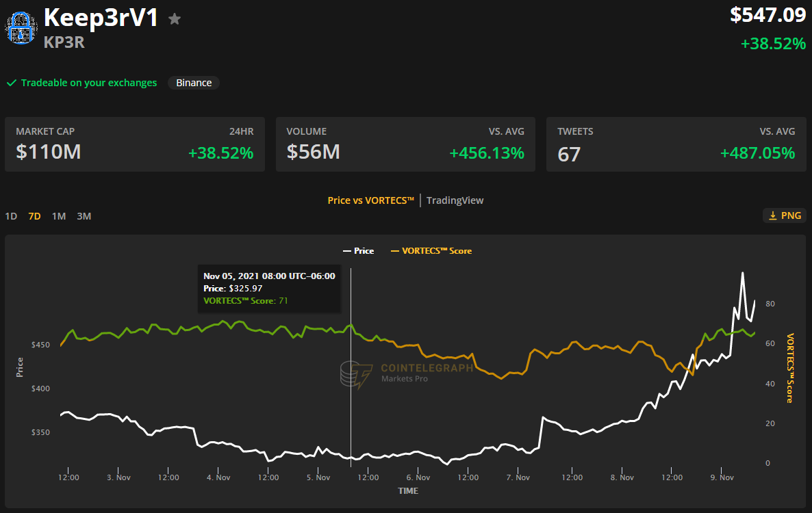Click the $547.09 current price
The height and width of the screenshot is (513, 812).
(x=768, y=14)
